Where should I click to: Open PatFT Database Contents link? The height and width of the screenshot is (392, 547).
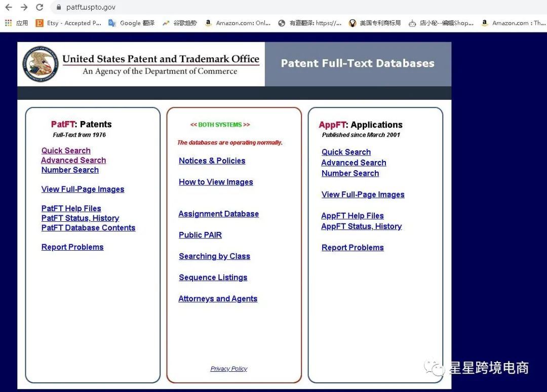(x=88, y=228)
